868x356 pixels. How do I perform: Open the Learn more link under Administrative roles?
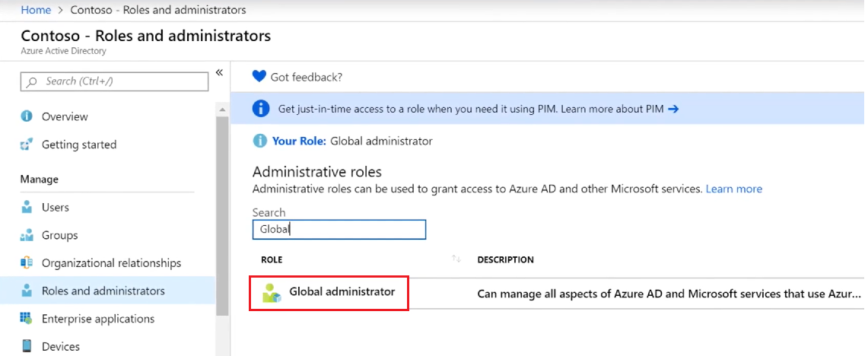(734, 189)
